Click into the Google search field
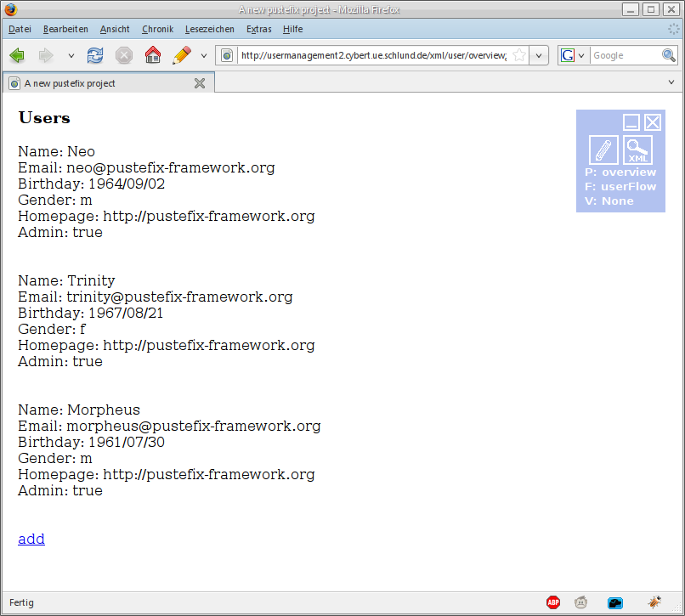Screen dimensions: 685x616 [625, 55]
